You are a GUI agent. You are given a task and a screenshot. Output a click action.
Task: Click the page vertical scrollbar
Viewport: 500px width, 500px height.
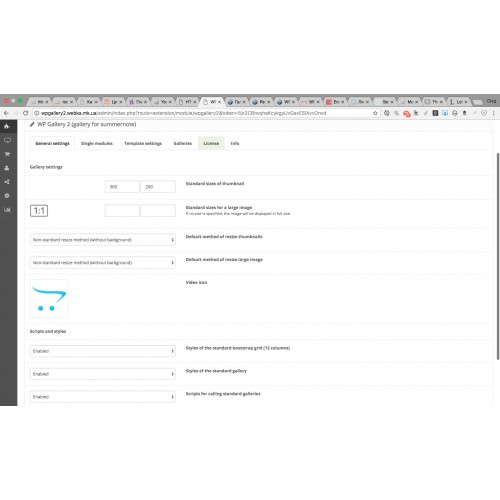[498, 256]
